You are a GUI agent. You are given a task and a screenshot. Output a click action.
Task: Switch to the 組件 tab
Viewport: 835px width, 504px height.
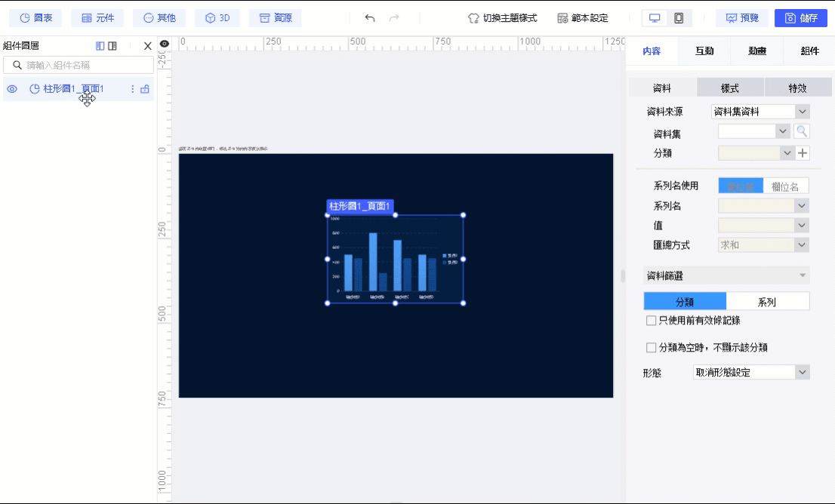(x=809, y=51)
